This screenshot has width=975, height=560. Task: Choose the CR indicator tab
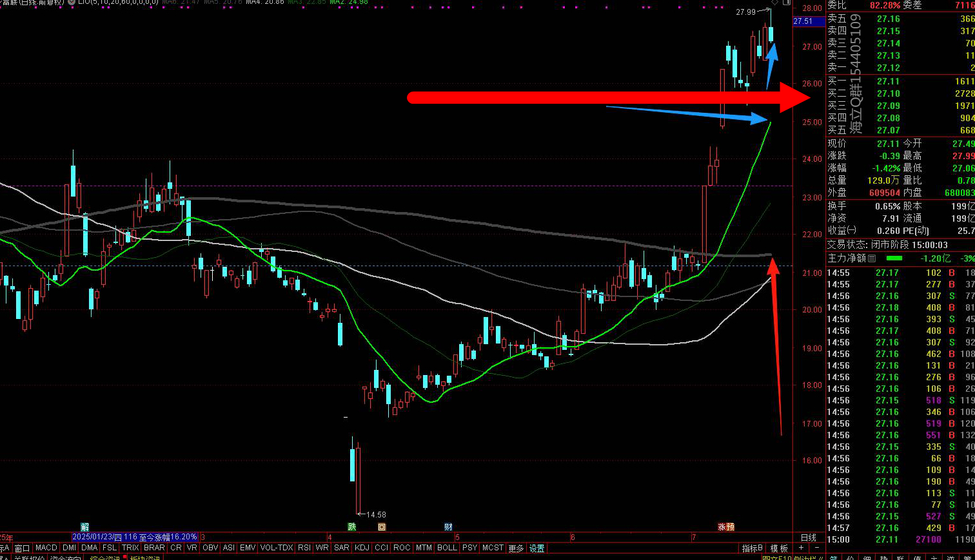pos(176,548)
